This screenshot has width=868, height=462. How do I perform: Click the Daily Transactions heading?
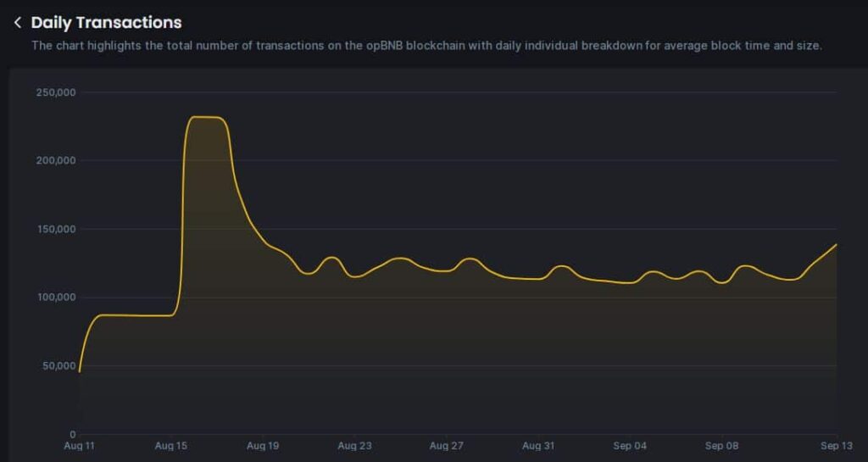click(106, 23)
